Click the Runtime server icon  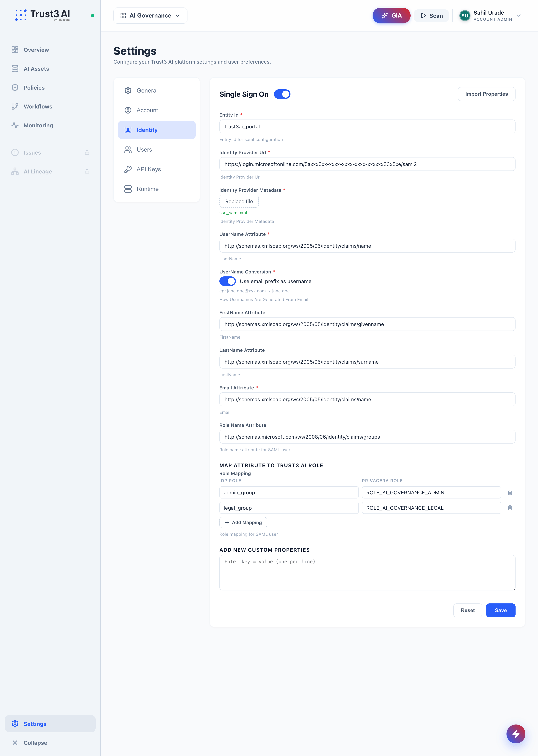[x=128, y=189]
